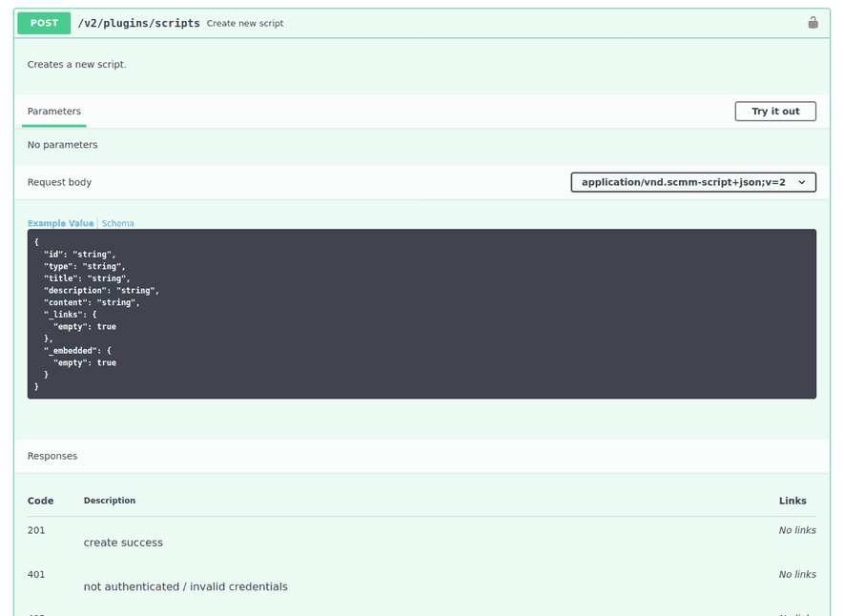Click the No parameters text
844x616 pixels.
coord(62,144)
